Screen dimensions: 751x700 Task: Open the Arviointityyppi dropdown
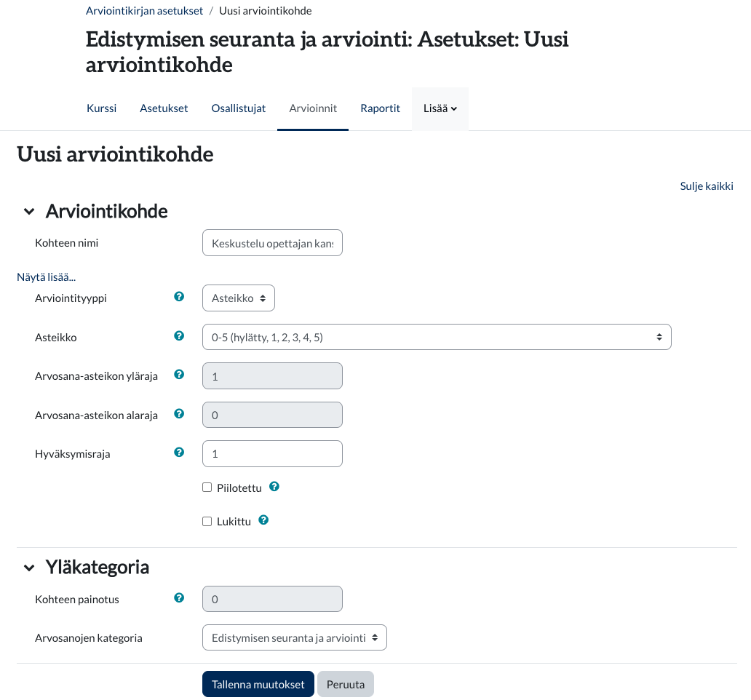(x=238, y=298)
